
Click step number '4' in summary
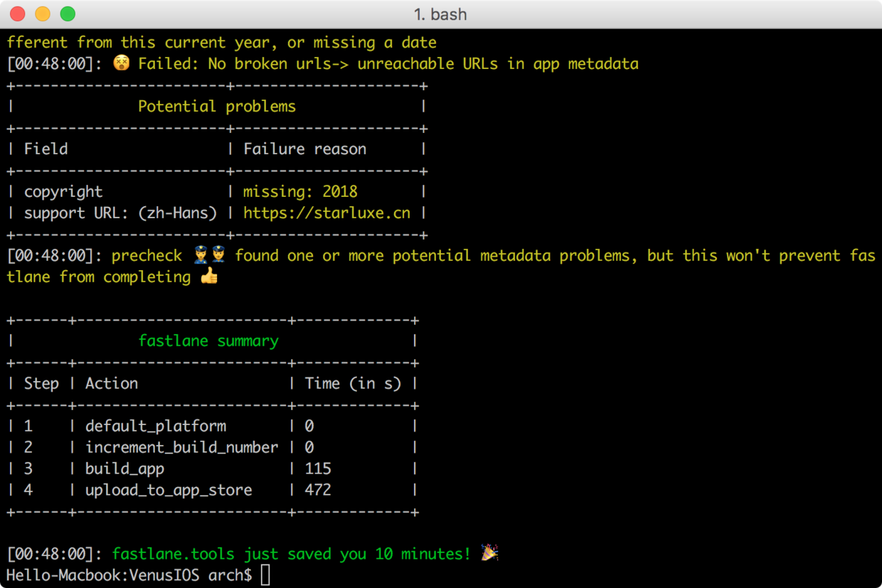28,490
